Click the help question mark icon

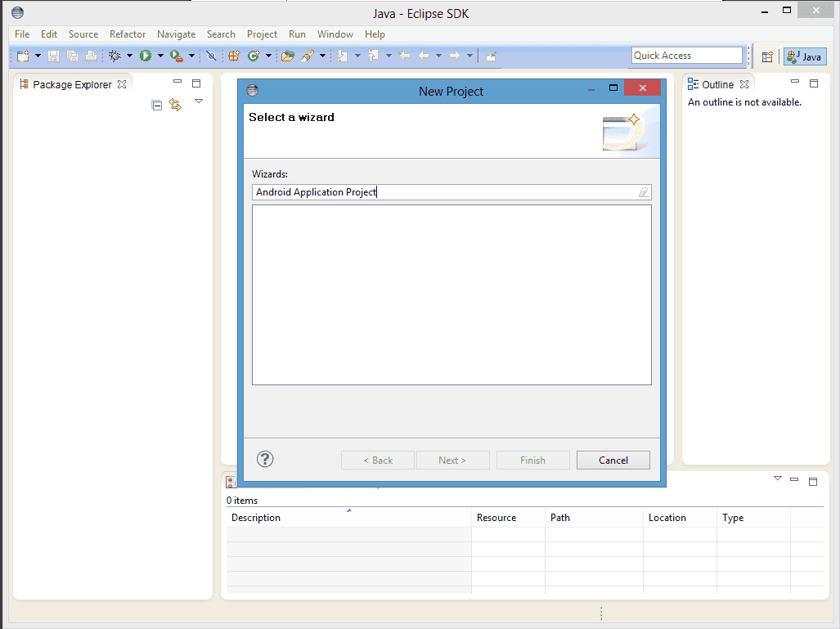pyautogui.click(x=265, y=459)
